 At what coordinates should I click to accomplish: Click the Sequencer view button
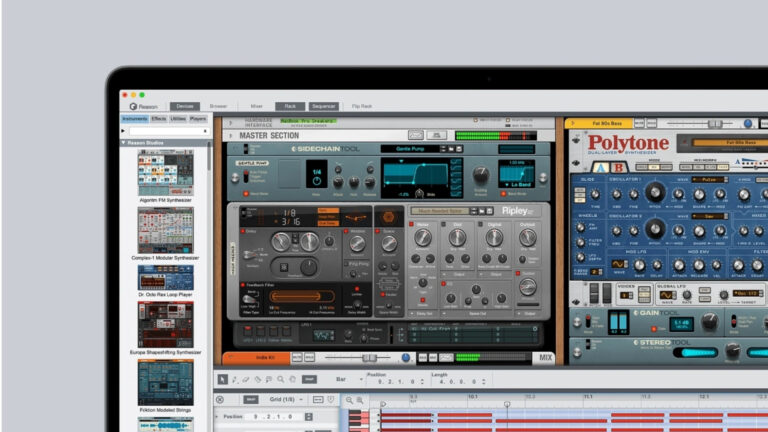[x=323, y=106]
